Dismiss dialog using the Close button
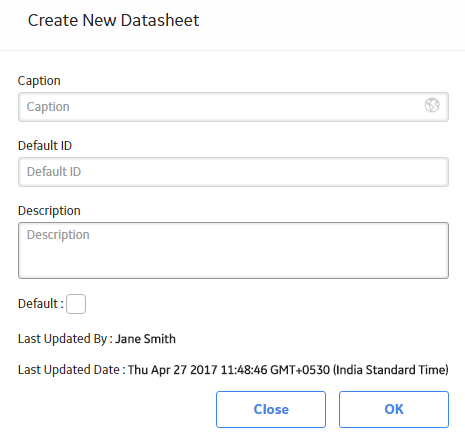 pyautogui.click(x=271, y=409)
